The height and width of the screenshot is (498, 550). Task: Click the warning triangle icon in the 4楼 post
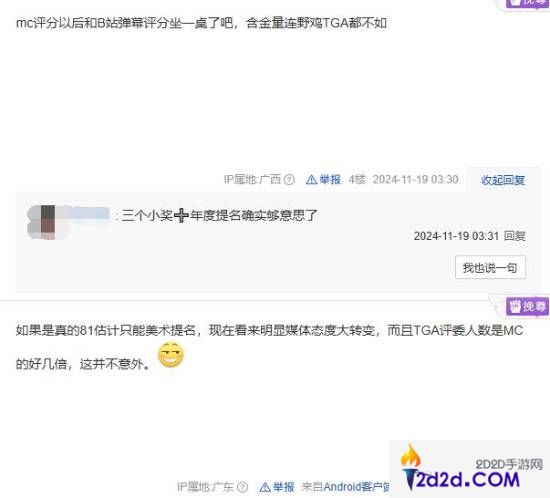pyautogui.click(x=311, y=180)
